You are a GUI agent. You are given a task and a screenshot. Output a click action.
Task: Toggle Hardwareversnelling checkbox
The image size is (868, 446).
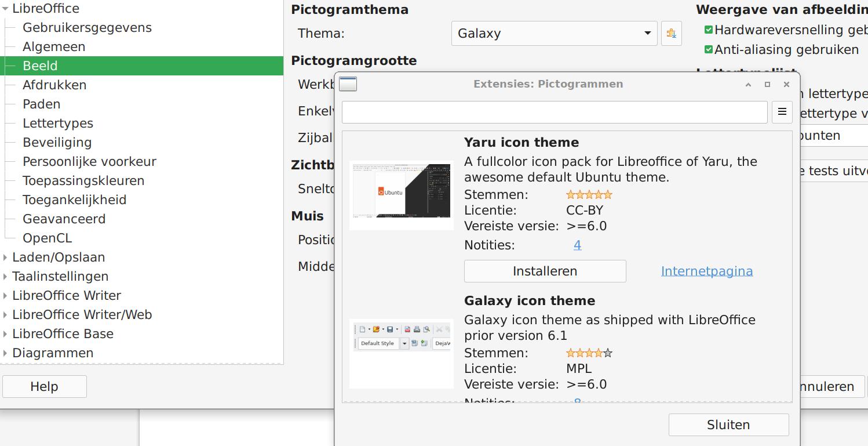click(708, 30)
